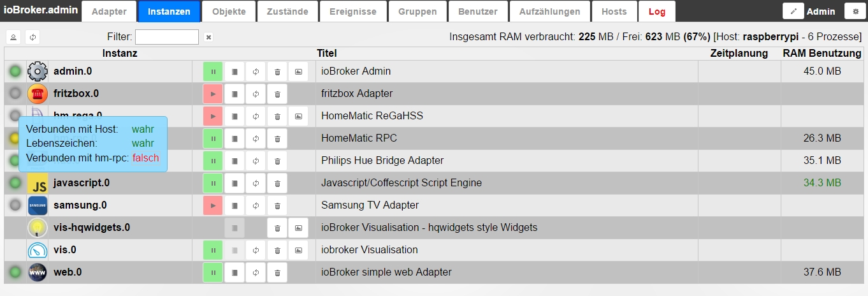
Task: Open config of Philips Hue Bridge Adapter
Action: click(235, 161)
